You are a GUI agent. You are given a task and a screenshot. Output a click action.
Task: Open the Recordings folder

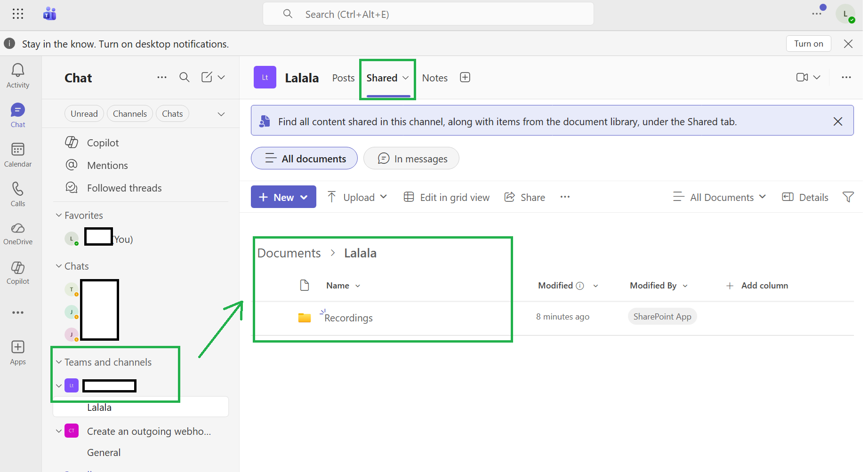(x=348, y=318)
